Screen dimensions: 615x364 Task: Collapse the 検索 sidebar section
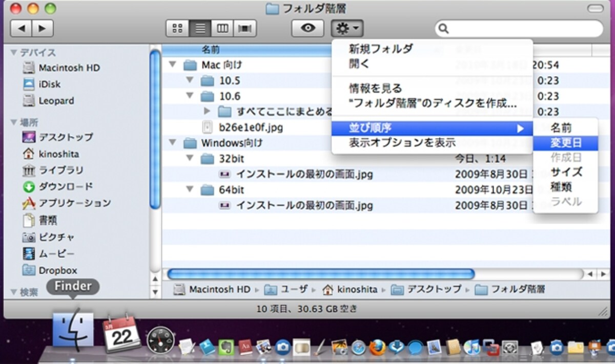(14, 292)
